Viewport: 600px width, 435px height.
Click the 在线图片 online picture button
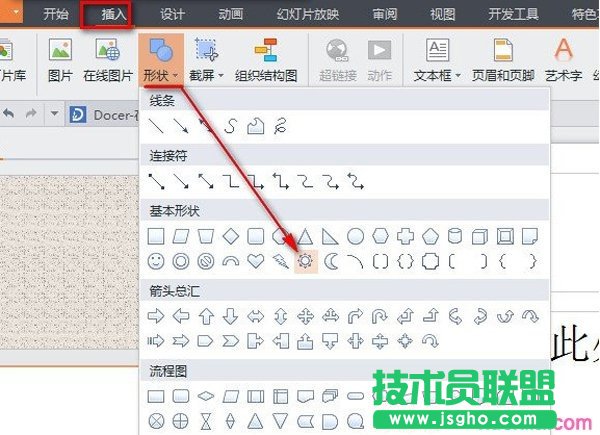click(x=108, y=60)
